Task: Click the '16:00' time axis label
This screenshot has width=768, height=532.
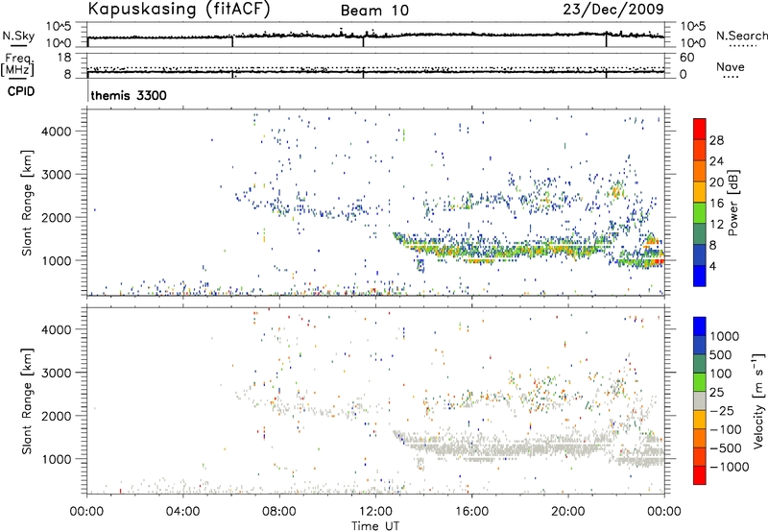Action: pos(471,512)
